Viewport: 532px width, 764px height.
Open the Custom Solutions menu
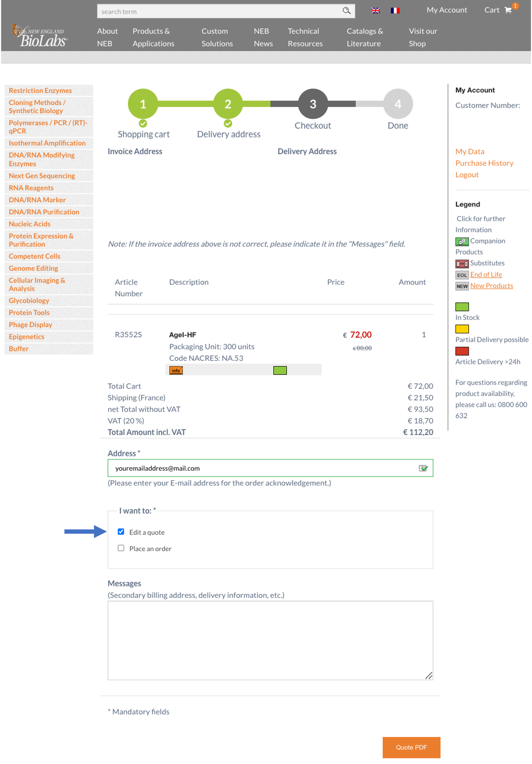point(217,37)
